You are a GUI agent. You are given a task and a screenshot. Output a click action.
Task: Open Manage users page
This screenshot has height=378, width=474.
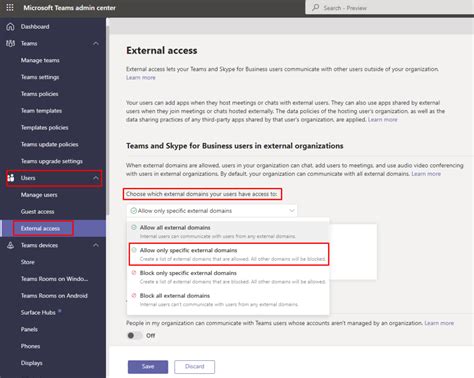39,195
